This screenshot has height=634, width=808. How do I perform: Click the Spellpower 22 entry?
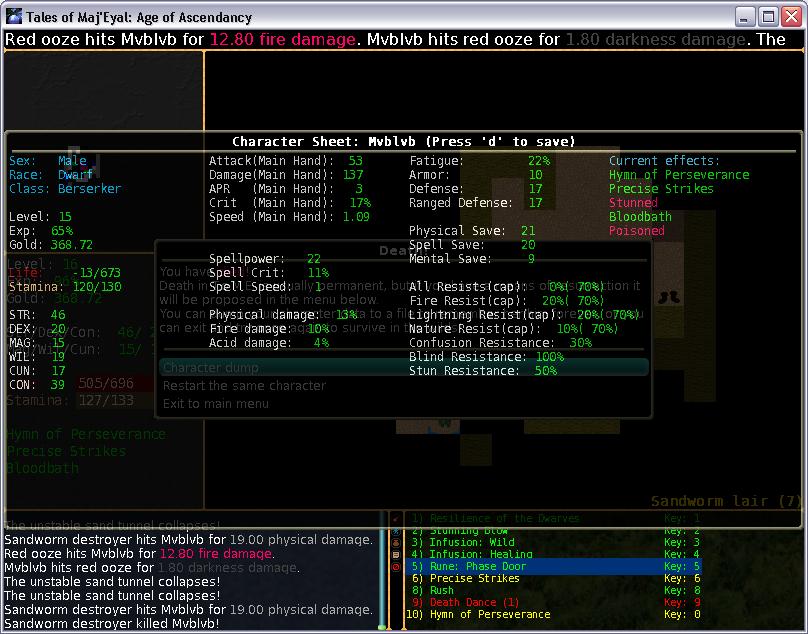click(x=265, y=259)
